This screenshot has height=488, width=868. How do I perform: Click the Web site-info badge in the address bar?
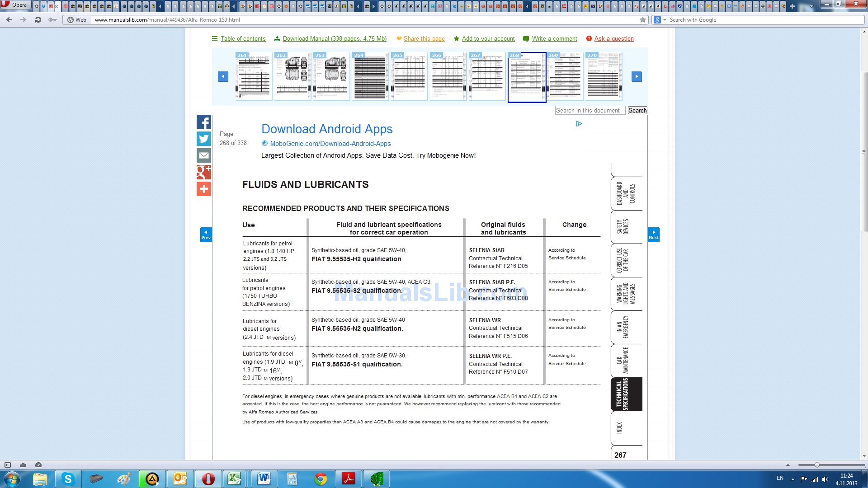(77, 20)
